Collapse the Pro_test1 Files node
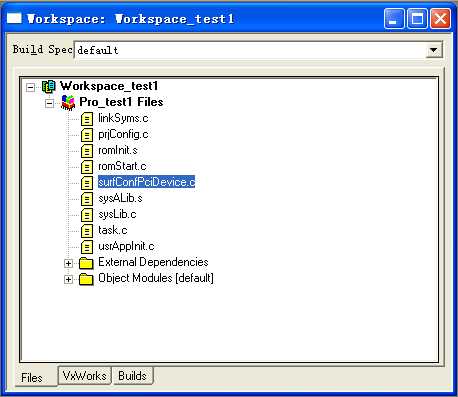The height and width of the screenshot is (397, 458). tap(49, 103)
